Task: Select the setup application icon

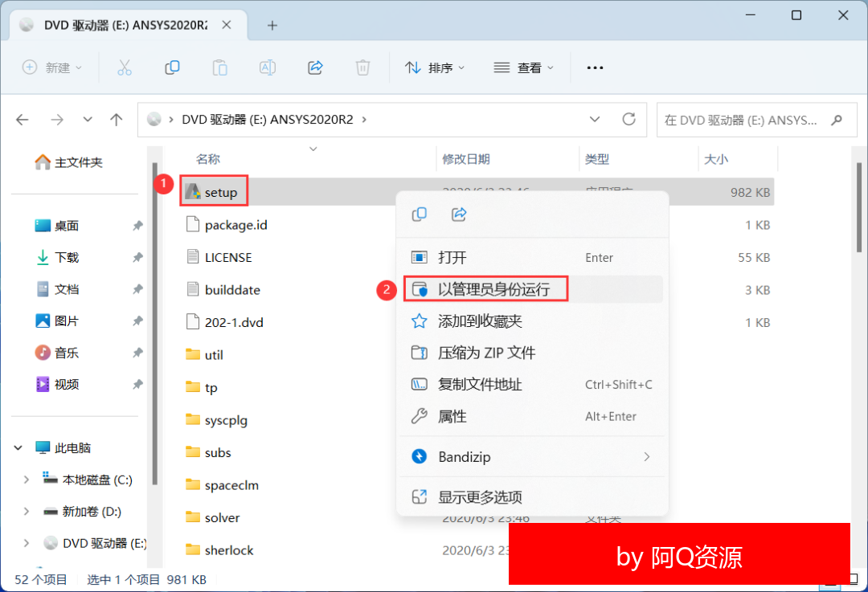Action: point(193,192)
